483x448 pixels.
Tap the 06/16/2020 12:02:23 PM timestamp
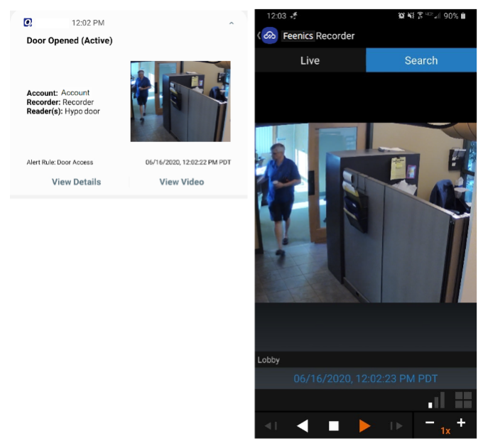coord(366,378)
